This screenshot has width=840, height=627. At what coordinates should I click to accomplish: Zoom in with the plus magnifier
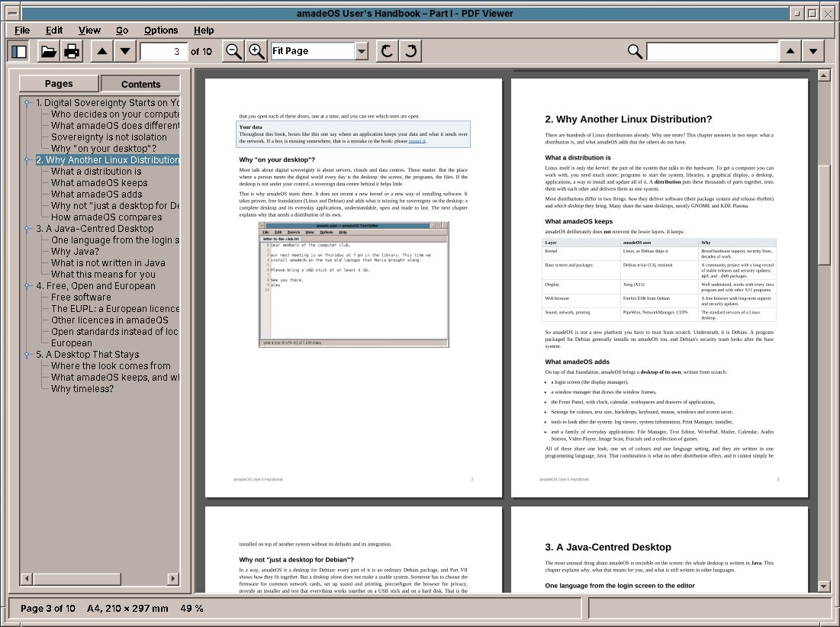pos(256,51)
